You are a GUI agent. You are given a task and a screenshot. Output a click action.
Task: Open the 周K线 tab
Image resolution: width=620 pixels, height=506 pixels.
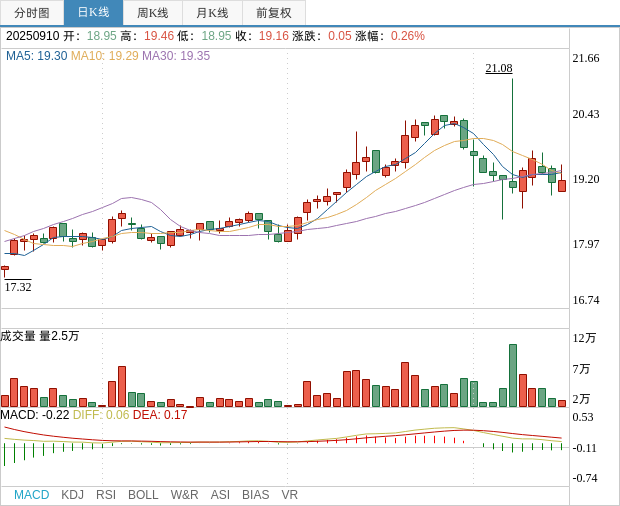[153, 13]
